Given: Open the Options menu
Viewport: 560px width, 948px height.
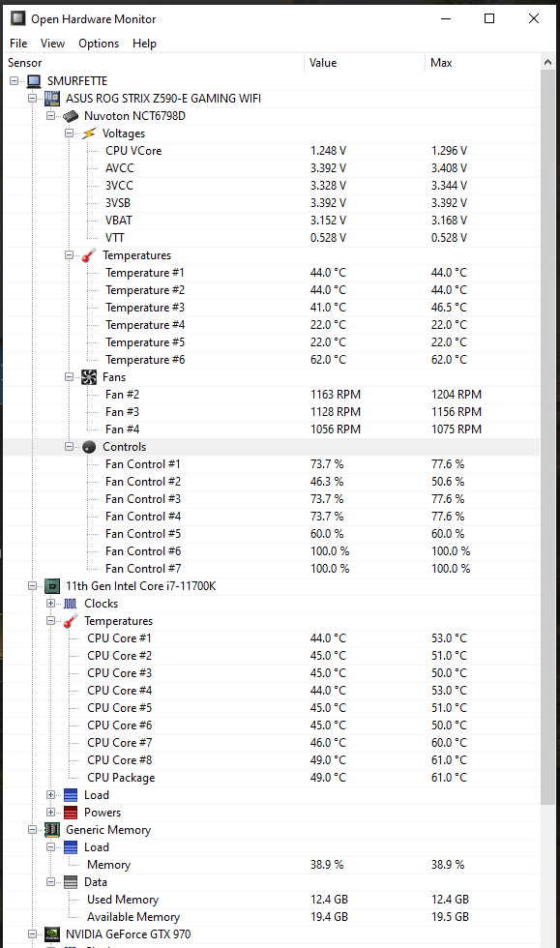Looking at the screenshot, I should 99,43.
